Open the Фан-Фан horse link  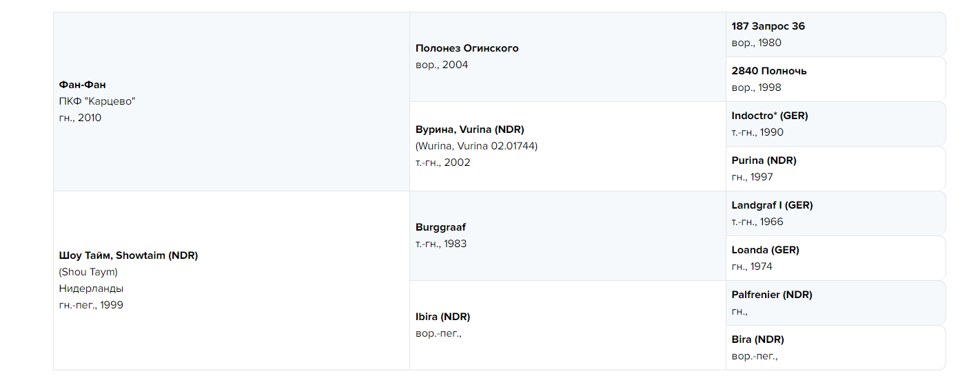tap(83, 85)
